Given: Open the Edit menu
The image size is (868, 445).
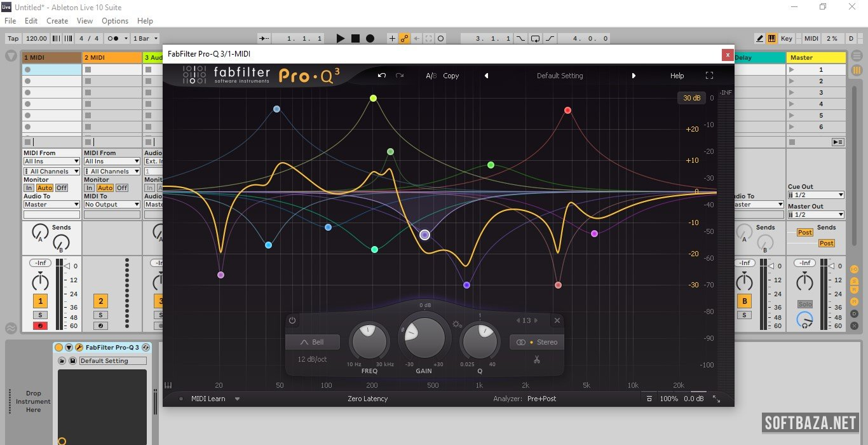Looking at the screenshot, I should [x=31, y=21].
